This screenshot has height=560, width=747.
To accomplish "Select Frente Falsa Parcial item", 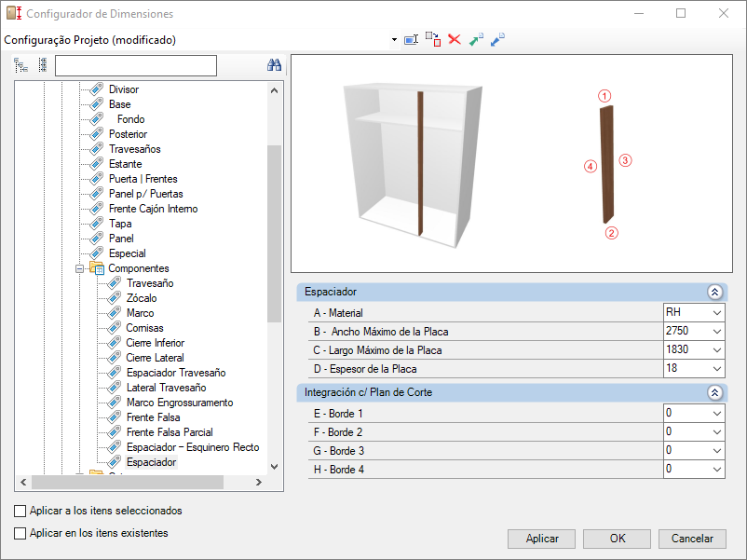I will pos(170,432).
